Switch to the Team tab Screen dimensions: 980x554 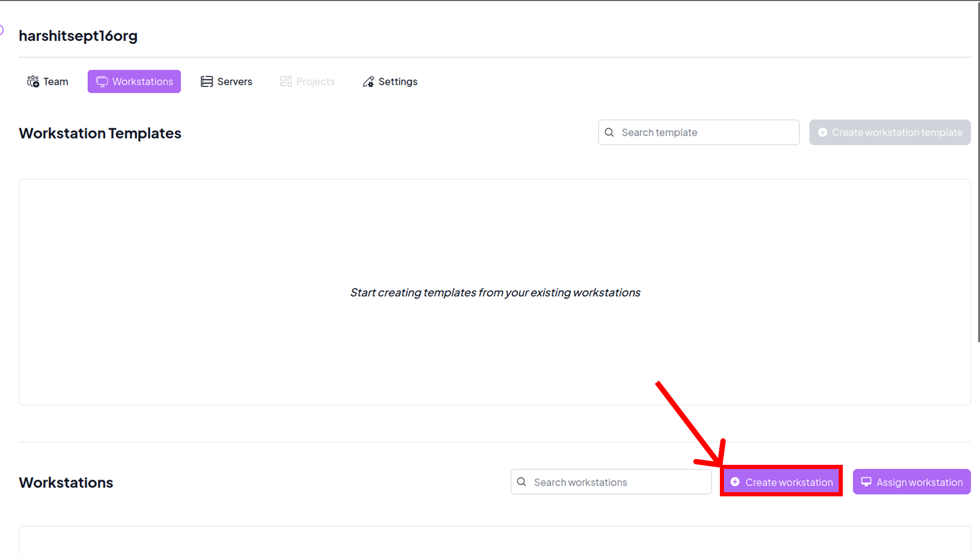tap(55, 81)
